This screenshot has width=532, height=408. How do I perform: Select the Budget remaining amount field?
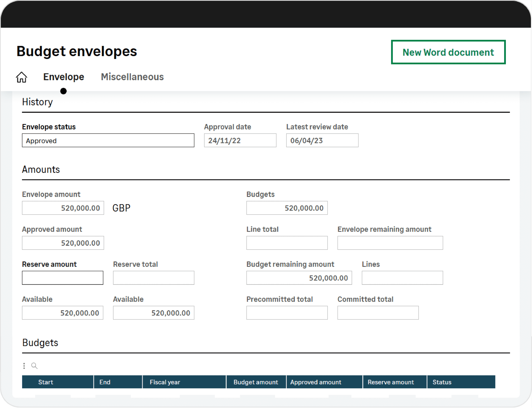click(x=299, y=278)
